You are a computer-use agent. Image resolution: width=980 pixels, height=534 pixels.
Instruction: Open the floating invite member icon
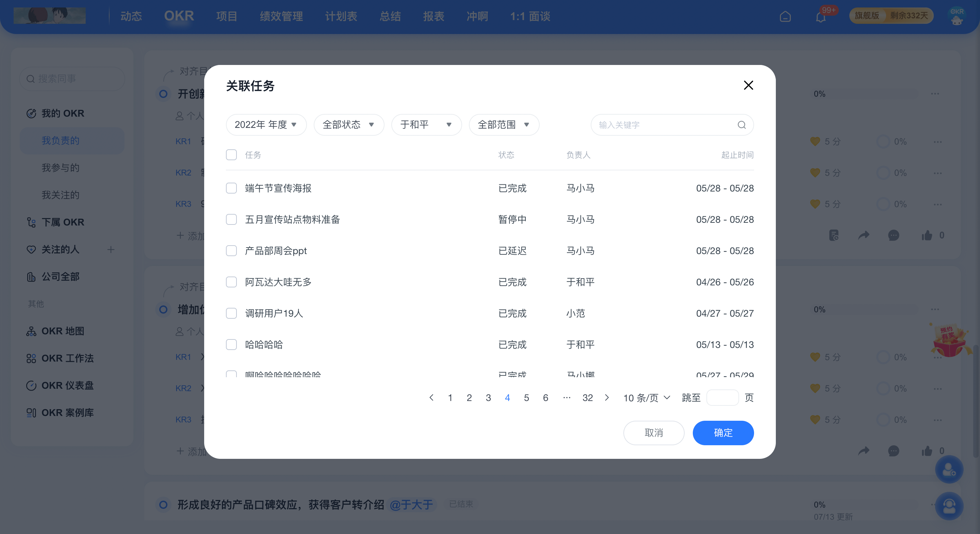pyautogui.click(x=949, y=469)
